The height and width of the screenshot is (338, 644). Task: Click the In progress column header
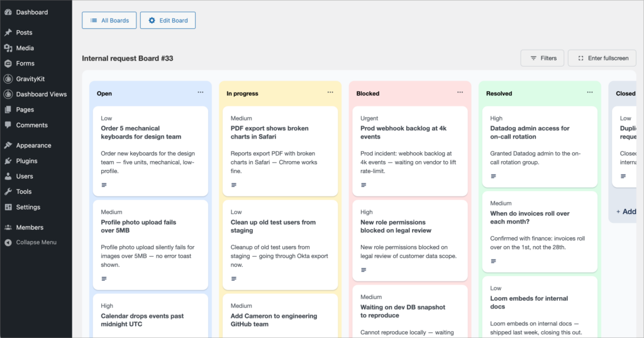point(242,93)
